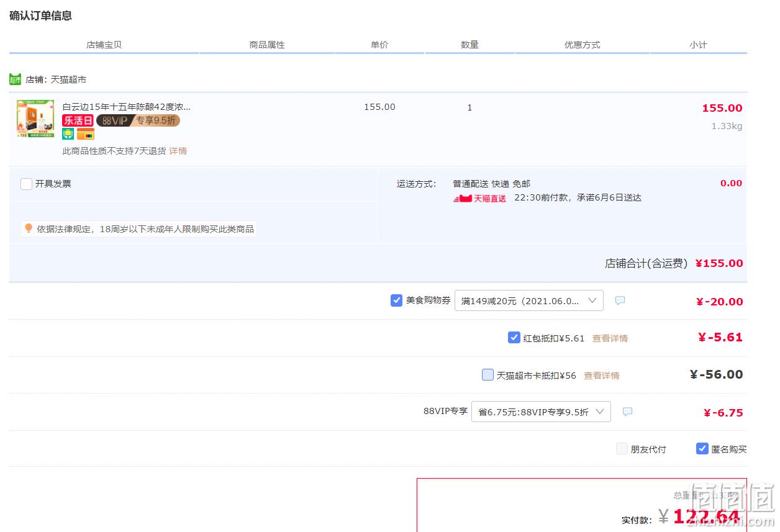
Task: Click the 数量 column header
Action: (x=469, y=45)
